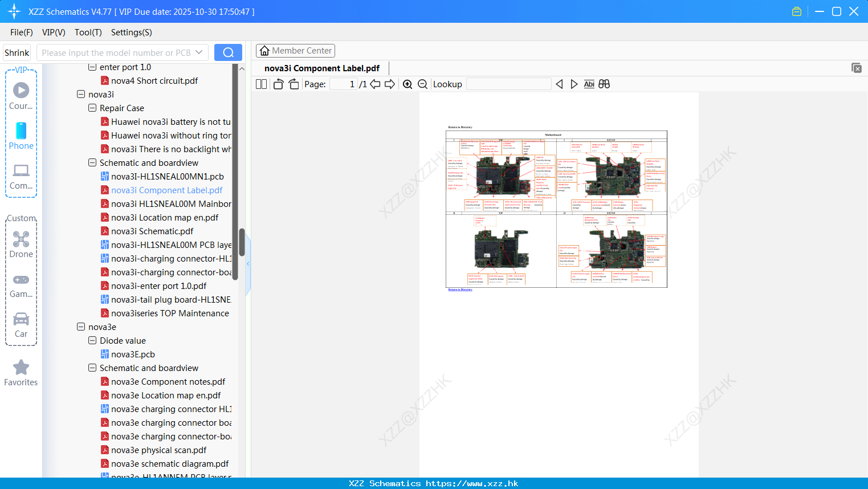Open the Member Center home button
868x489 pixels.
coord(295,51)
